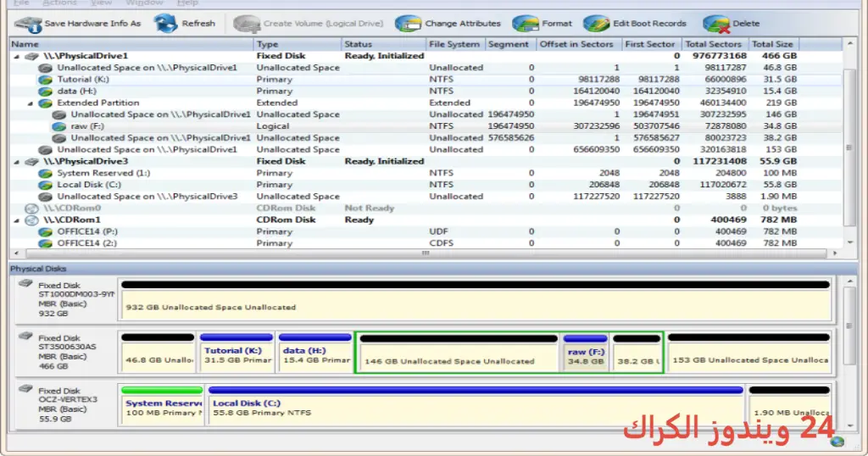The height and width of the screenshot is (456, 868).
Task: Select the 932 GB Unallocated Space block
Action: coord(476,300)
